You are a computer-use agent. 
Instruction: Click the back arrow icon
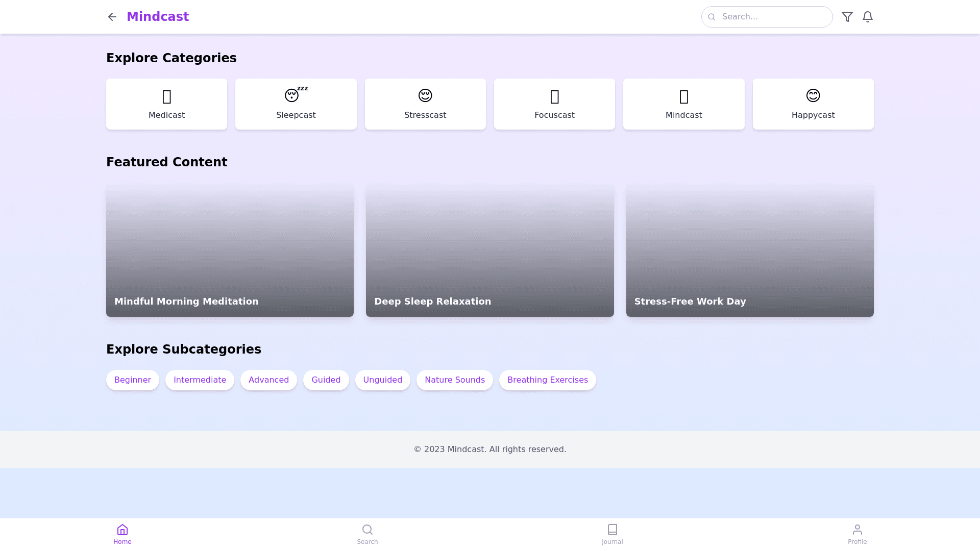[x=112, y=17]
